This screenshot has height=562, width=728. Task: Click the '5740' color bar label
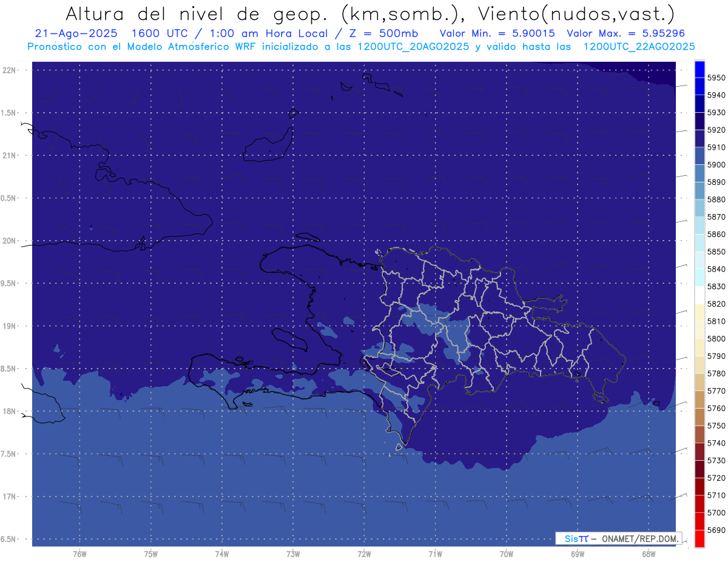716,443
